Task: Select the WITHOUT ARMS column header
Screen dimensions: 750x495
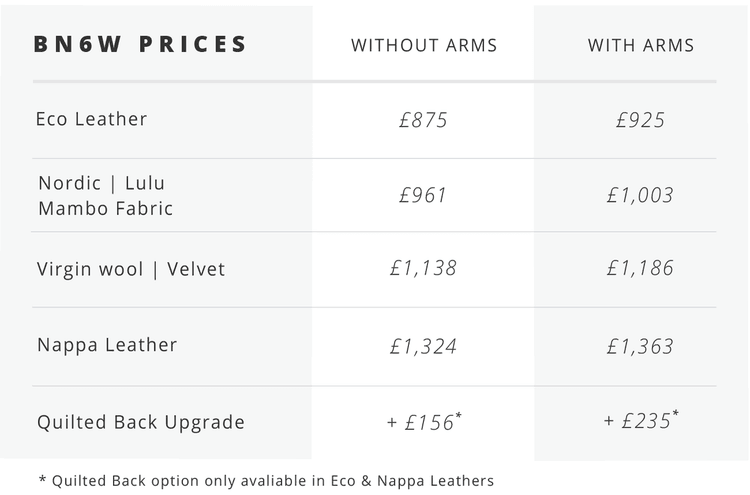Action: coord(424,46)
